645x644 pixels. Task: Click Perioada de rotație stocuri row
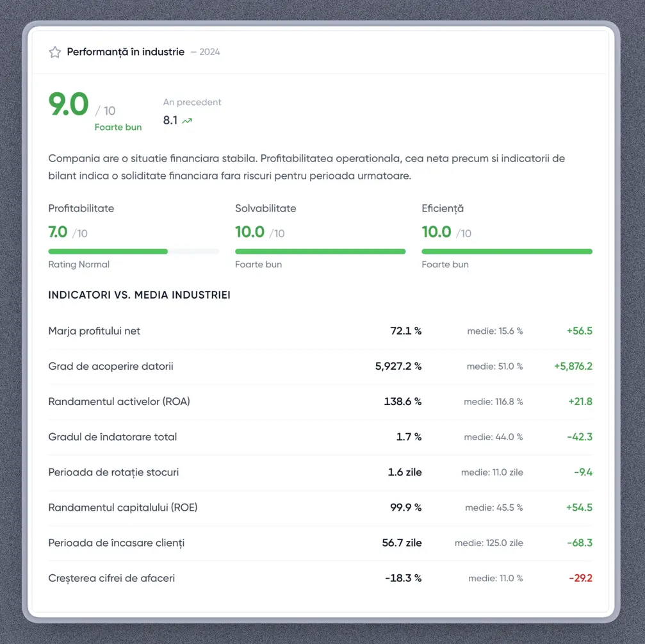pyautogui.click(x=113, y=472)
